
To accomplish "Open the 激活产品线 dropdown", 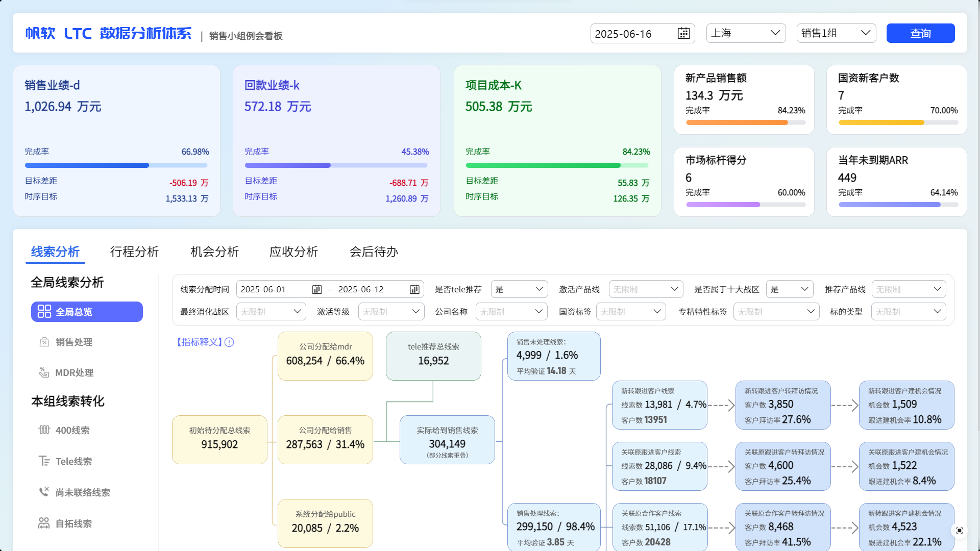I will click(646, 289).
